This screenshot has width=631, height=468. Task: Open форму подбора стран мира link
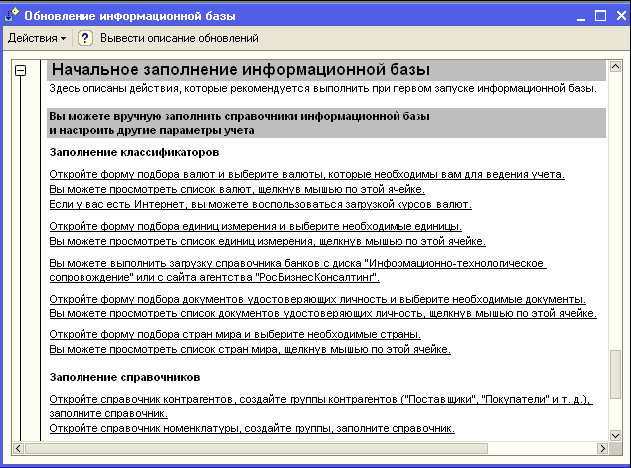(x=235, y=334)
